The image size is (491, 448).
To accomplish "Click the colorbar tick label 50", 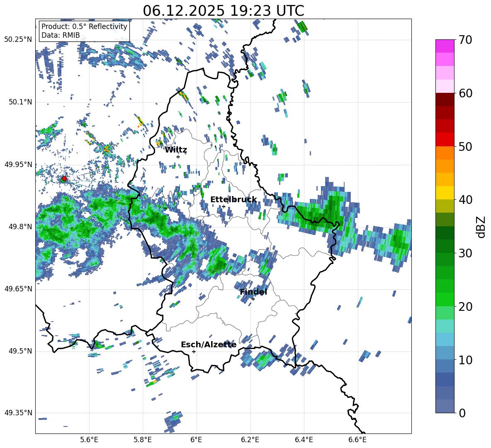I will 465,146.
